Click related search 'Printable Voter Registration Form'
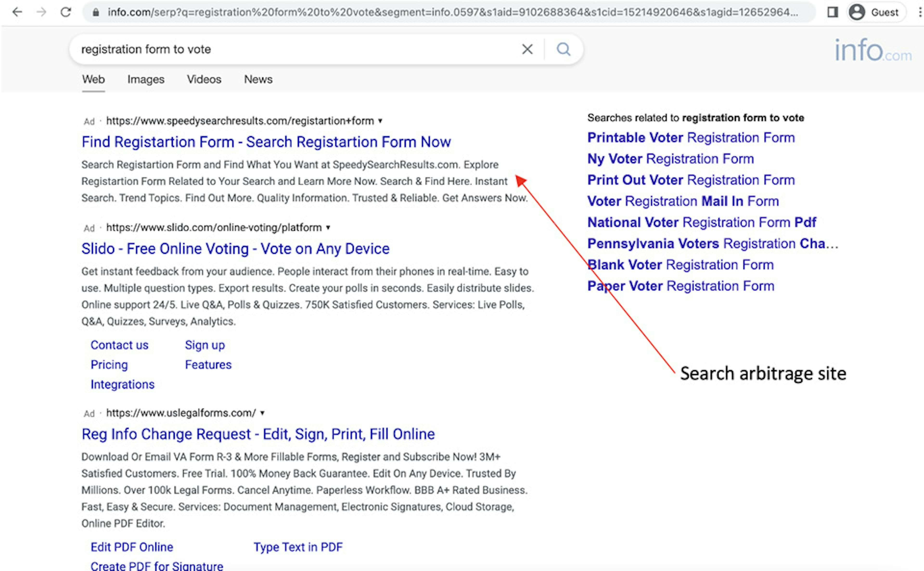Image resolution: width=924 pixels, height=571 pixels. click(x=691, y=138)
